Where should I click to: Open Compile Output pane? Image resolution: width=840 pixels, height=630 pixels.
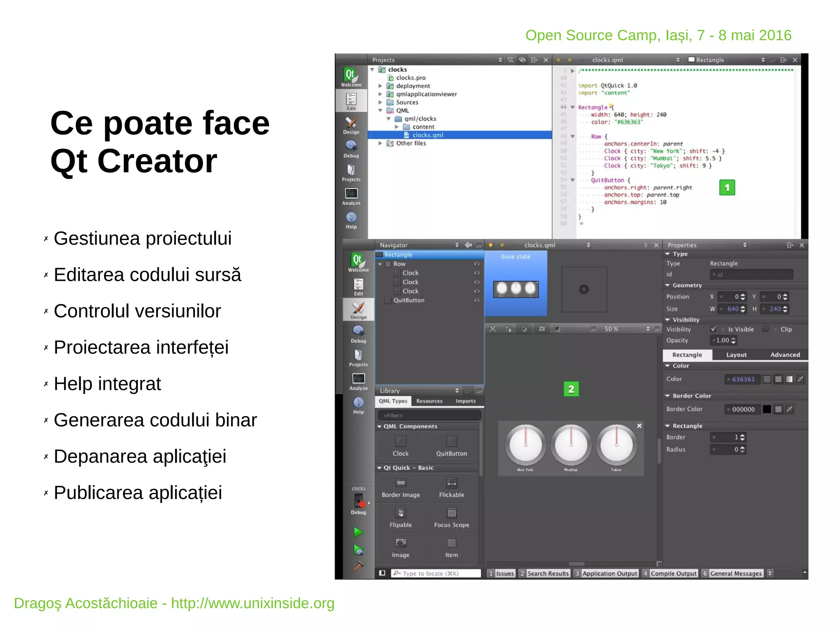click(669, 573)
